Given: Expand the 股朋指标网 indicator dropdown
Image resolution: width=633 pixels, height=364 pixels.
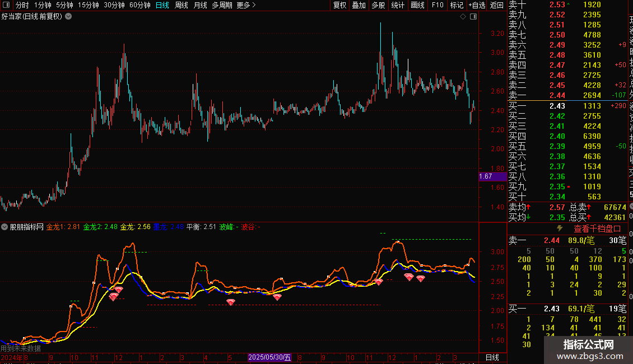Looking at the screenshot, I should coord(4,227).
